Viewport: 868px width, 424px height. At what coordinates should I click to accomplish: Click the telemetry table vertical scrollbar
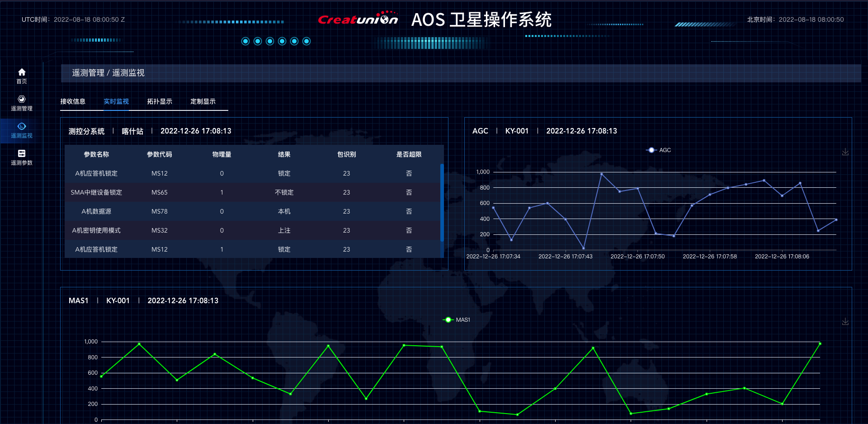click(442, 203)
